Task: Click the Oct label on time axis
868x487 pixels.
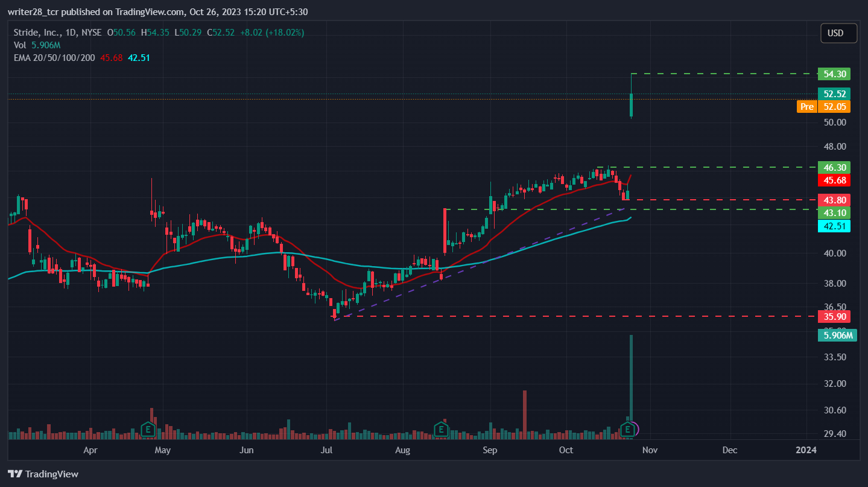Action: coord(566,450)
